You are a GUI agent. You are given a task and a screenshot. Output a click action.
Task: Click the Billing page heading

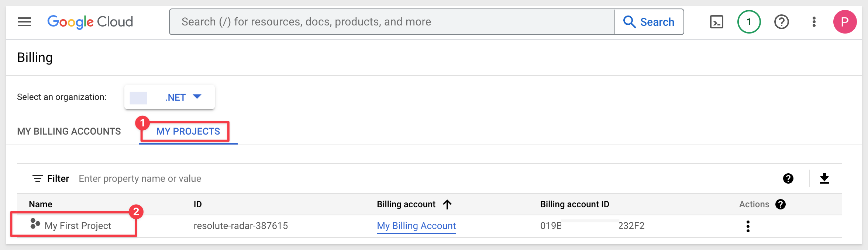pos(35,58)
